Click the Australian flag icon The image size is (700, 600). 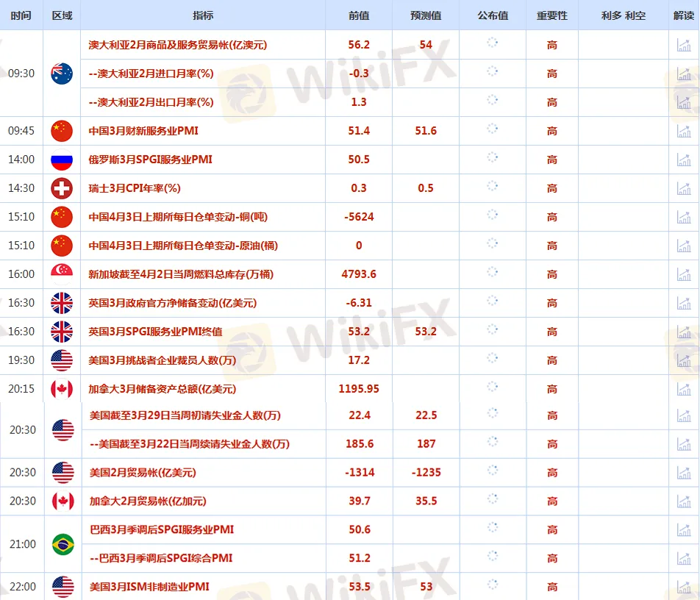tap(62, 74)
